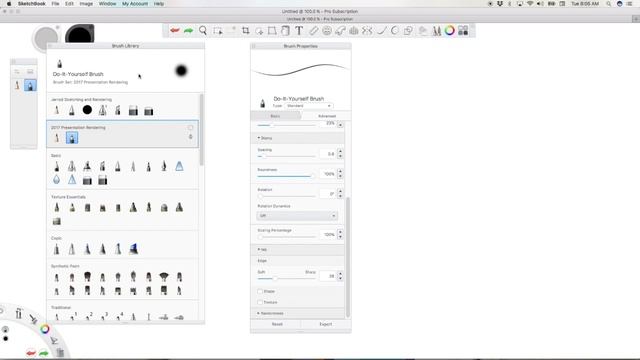Click the Brush Properties scrollbar

tap(348, 257)
